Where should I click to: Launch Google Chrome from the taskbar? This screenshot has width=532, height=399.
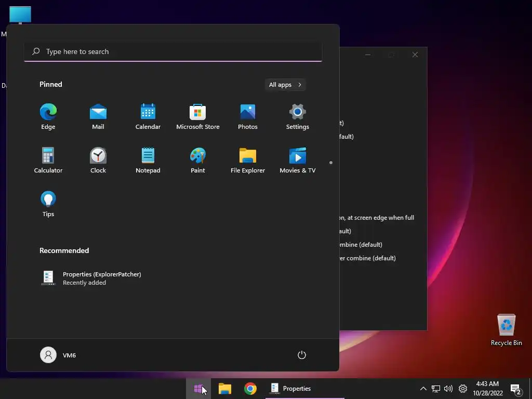tap(250, 389)
